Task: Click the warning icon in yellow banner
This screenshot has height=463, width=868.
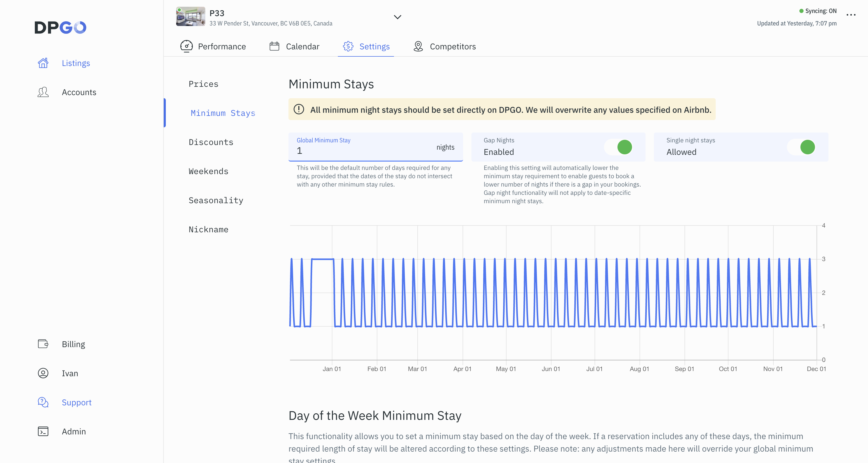Action: (299, 110)
